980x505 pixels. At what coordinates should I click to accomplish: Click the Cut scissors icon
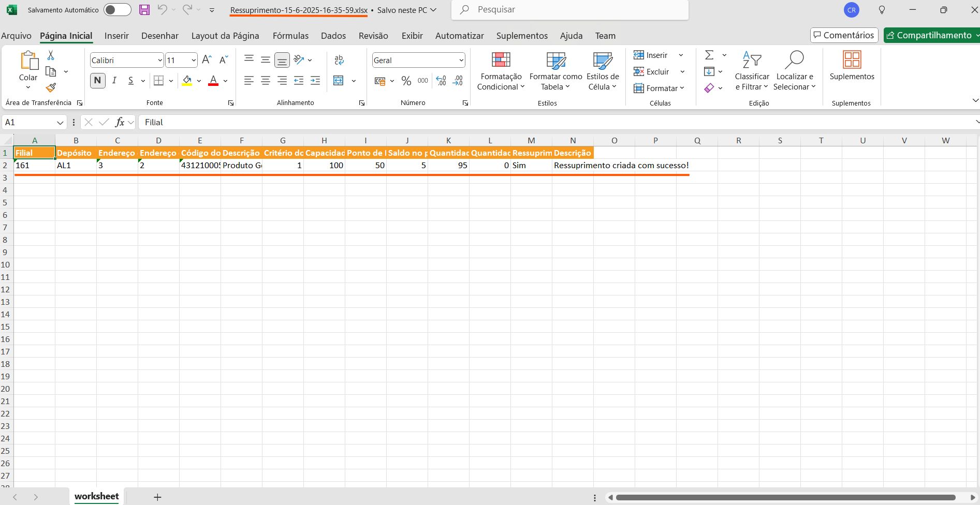pyautogui.click(x=51, y=55)
